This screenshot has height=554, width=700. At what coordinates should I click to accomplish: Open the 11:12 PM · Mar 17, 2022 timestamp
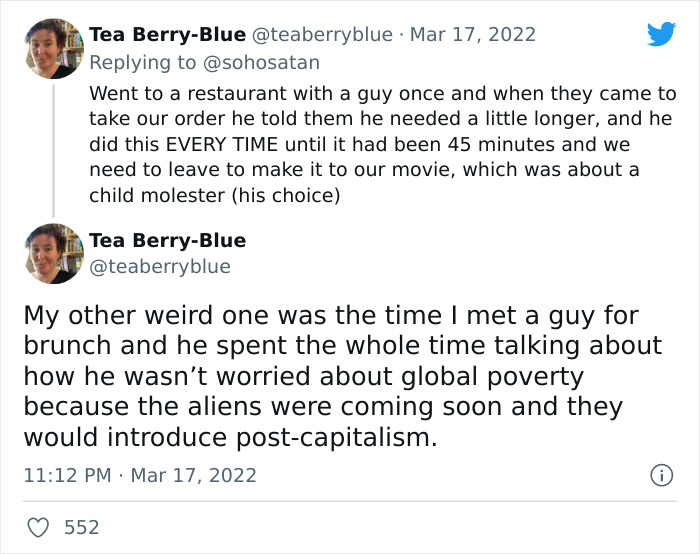(140, 476)
